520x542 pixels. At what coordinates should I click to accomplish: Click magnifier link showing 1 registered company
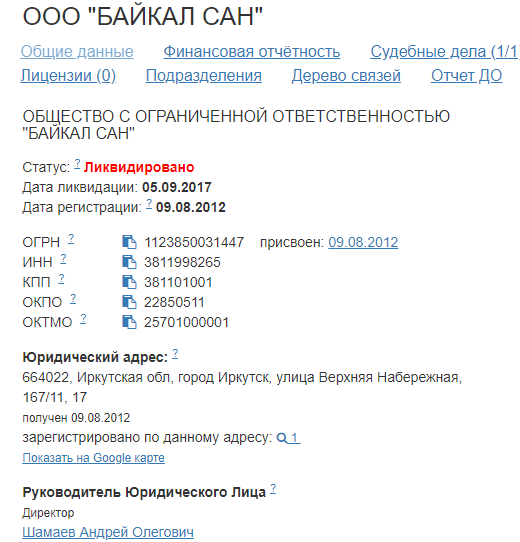pyautogui.click(x=288, y=438)
